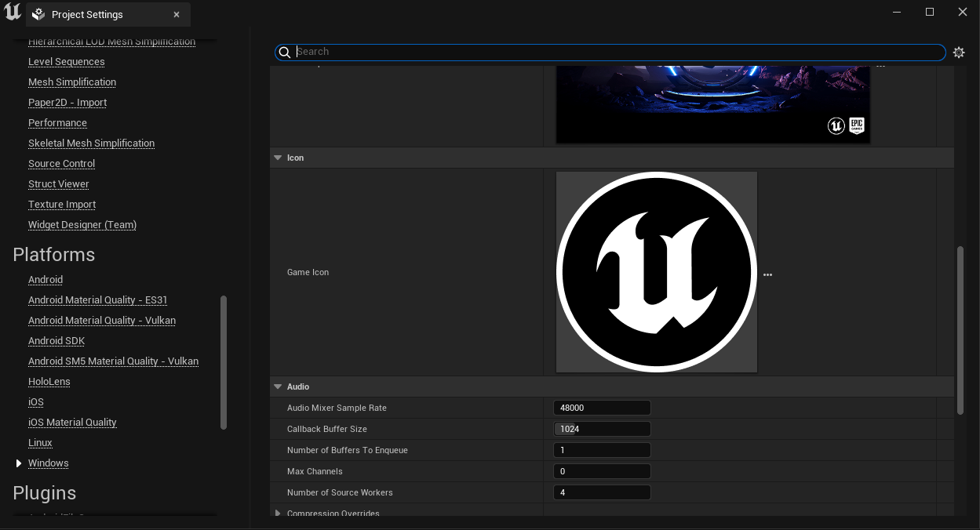This screenshot has width=980, height=530.
Task: Click the Callback Buffer Size field
Action: coord(602,429)
